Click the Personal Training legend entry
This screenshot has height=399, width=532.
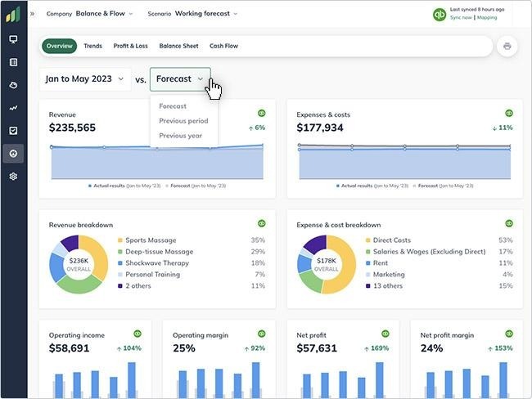(x=152, y=275)
